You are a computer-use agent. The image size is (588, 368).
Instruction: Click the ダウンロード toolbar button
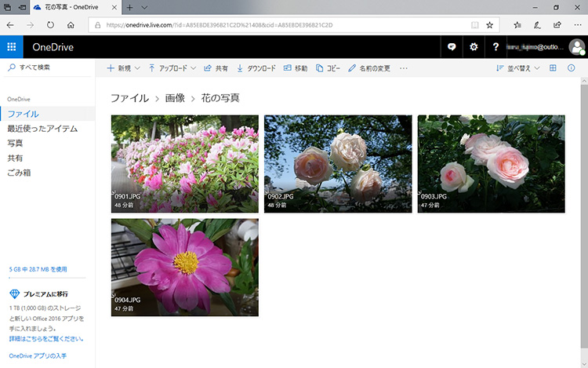[256, 68]
